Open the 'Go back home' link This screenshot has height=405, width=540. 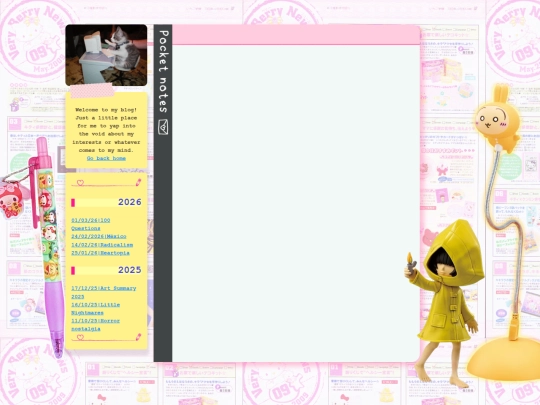pyautogui.click(x=106, y=158)
